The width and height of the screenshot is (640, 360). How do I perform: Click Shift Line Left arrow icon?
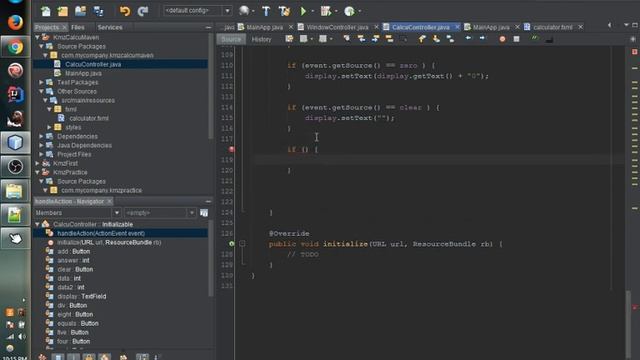[468, 38]
